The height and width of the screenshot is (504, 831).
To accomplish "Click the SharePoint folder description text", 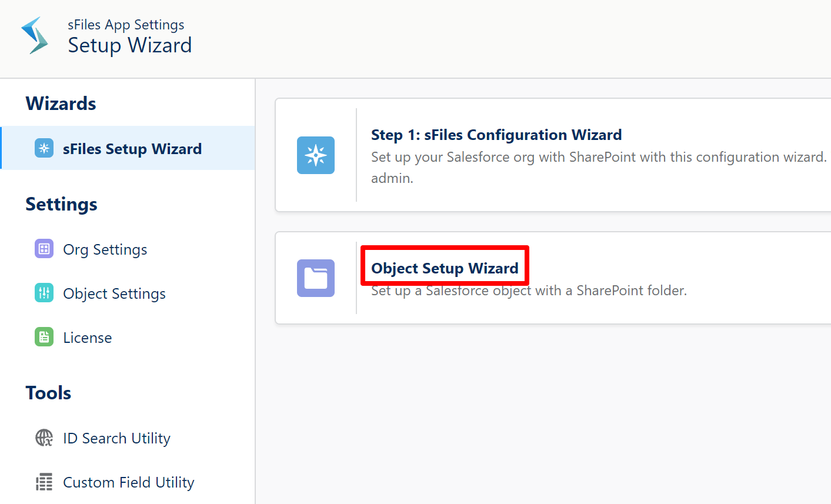I will [529, 291].
